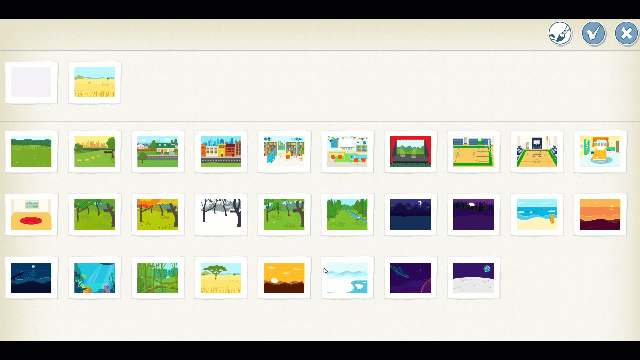This screenshot has height=360, width=640.
Task: Choose the sunny beach ocean background
Action: pos(537,215)
